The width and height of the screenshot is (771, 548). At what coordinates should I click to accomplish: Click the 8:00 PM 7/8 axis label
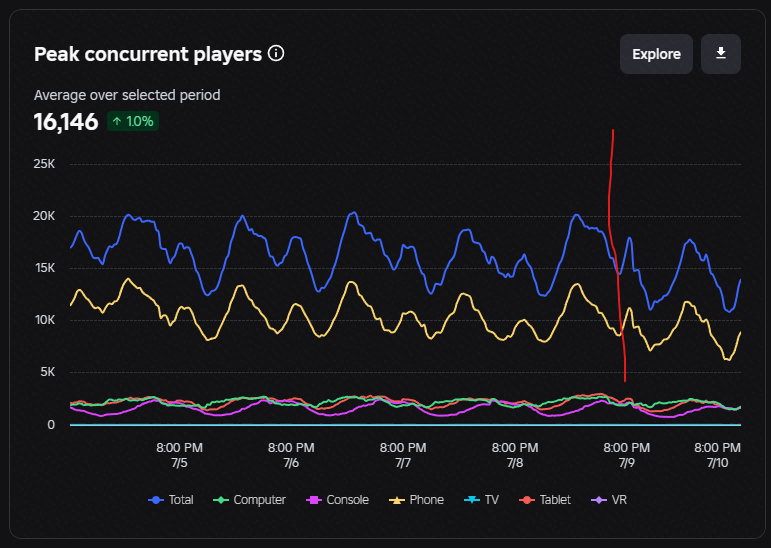(x=515, y=455)
